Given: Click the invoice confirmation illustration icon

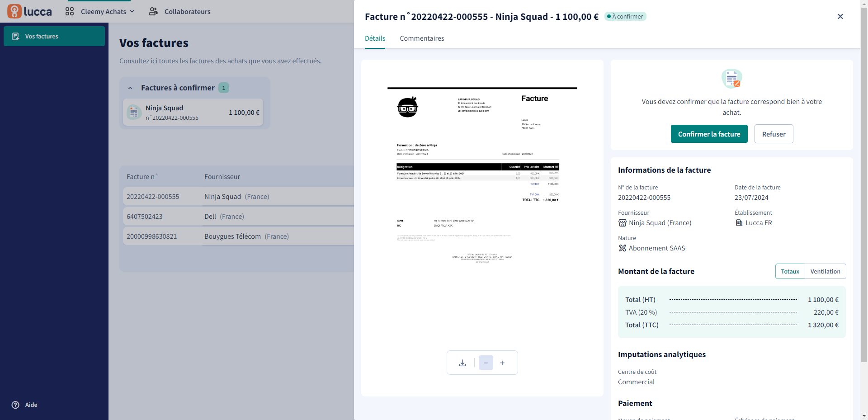Looking at the screenshot, I should (732, 78).
